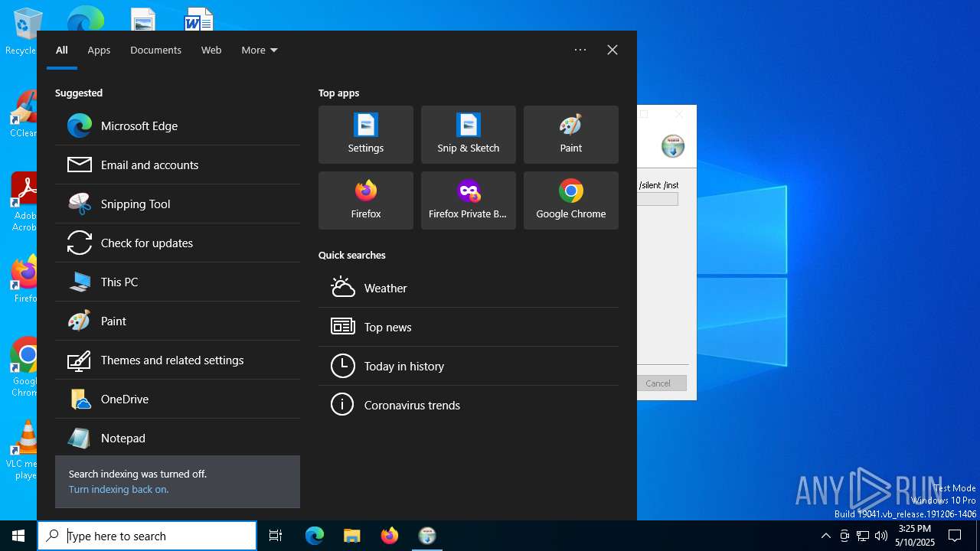Open Microsoft Edge from Suggested list
Screen dimensions: 980x551
178,126
